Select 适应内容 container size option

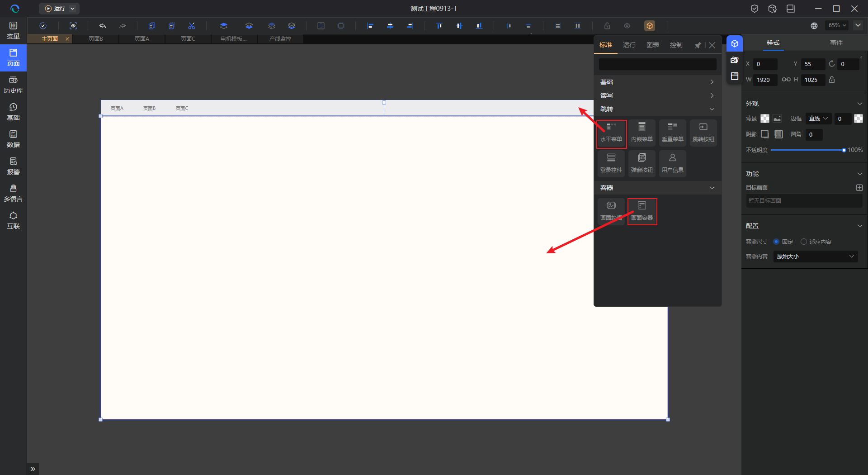coord(816,242)
